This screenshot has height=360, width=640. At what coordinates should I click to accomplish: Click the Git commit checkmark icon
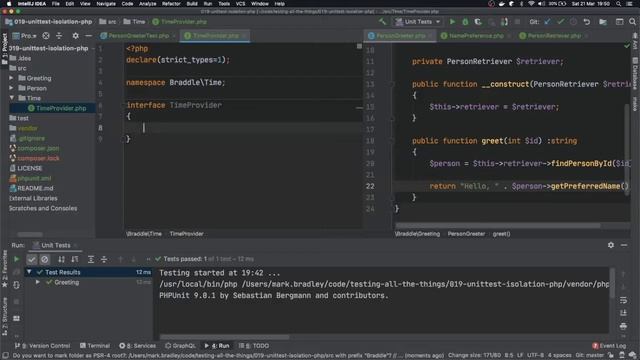click(x=560, y=22)
